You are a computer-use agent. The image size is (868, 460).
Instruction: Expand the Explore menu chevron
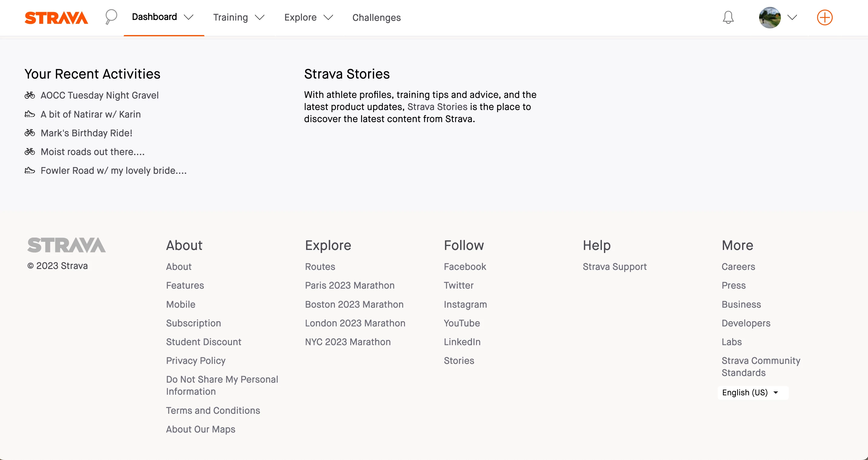(x=328, y=17)
